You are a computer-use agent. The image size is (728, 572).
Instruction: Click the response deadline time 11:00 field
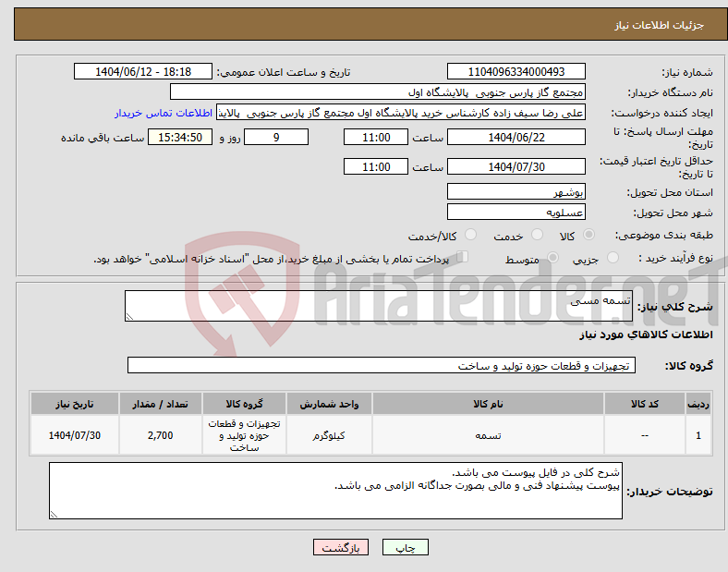(376, 137)
